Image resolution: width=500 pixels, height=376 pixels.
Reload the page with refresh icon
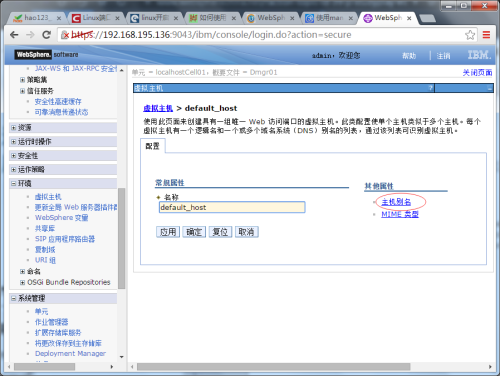pyautogui.click(x=46, y=35)
